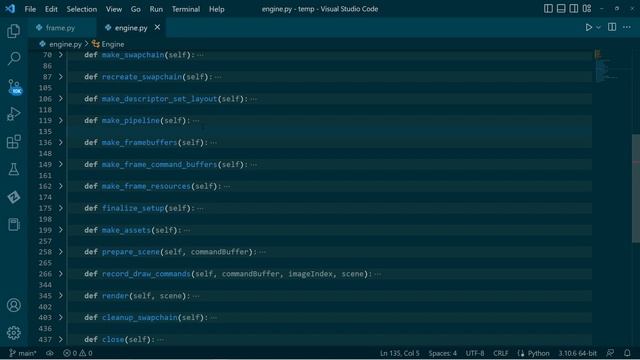
Task: Click the record_draw_commands function name
Action: [x=146, y=274]
